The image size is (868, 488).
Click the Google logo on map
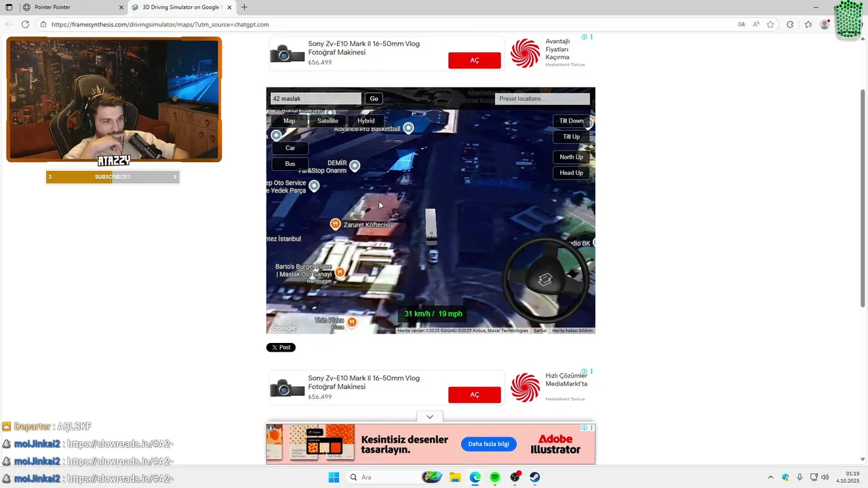(x=283, y=328)
